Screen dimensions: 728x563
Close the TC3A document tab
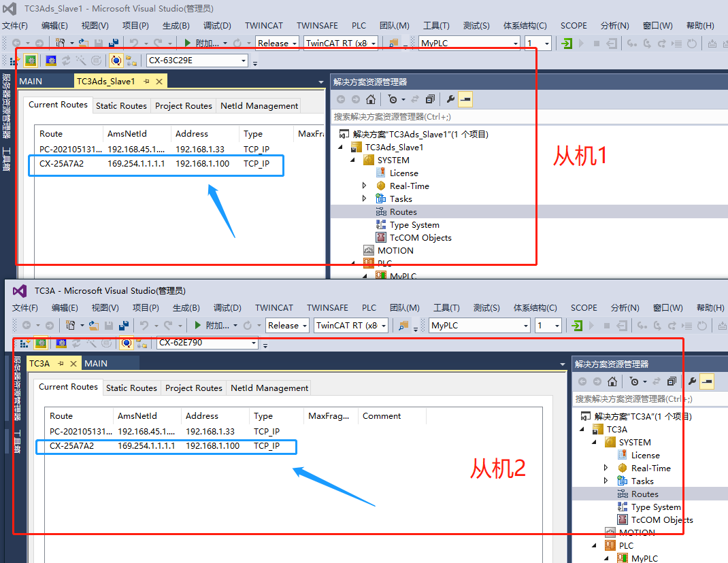(73, 363)
